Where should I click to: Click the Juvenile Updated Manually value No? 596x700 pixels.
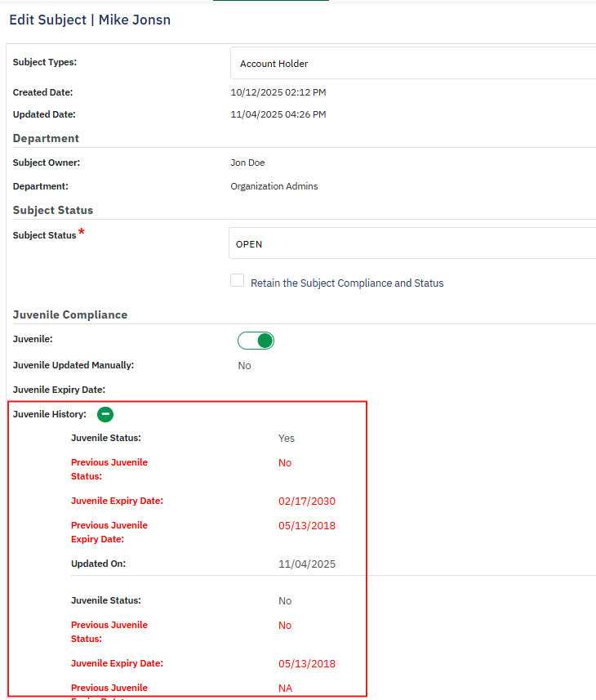point(245,365)
